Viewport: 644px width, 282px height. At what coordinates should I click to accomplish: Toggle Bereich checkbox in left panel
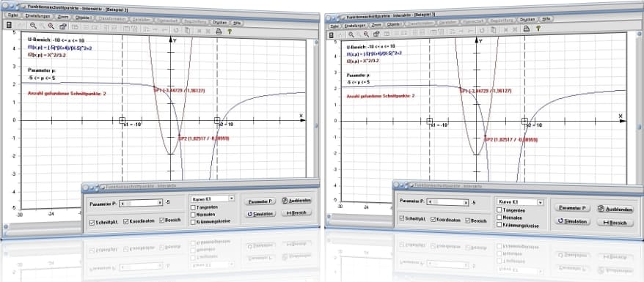tap(162, 220)
